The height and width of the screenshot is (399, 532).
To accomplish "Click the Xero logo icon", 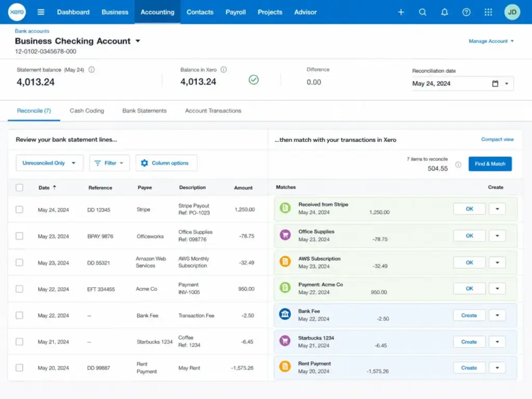I will pos(17,12).
